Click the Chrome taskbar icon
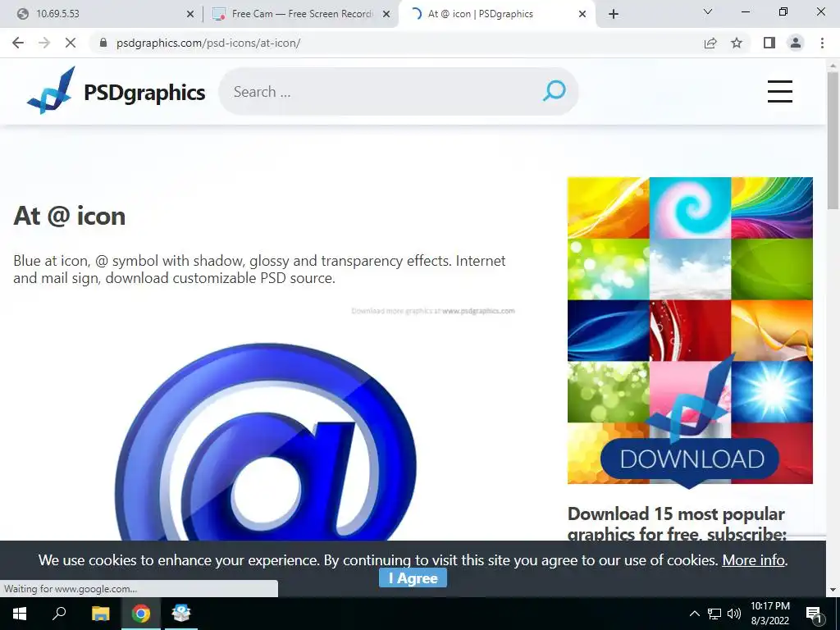Image resolution: width=840 pixels, height=630 pixels. (141, 614)
